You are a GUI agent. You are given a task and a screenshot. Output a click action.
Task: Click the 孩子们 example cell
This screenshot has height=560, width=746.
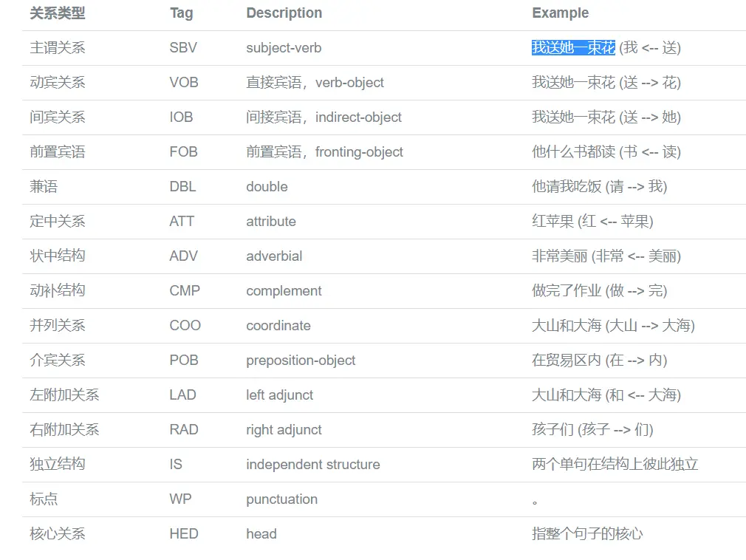click(592, 430)
